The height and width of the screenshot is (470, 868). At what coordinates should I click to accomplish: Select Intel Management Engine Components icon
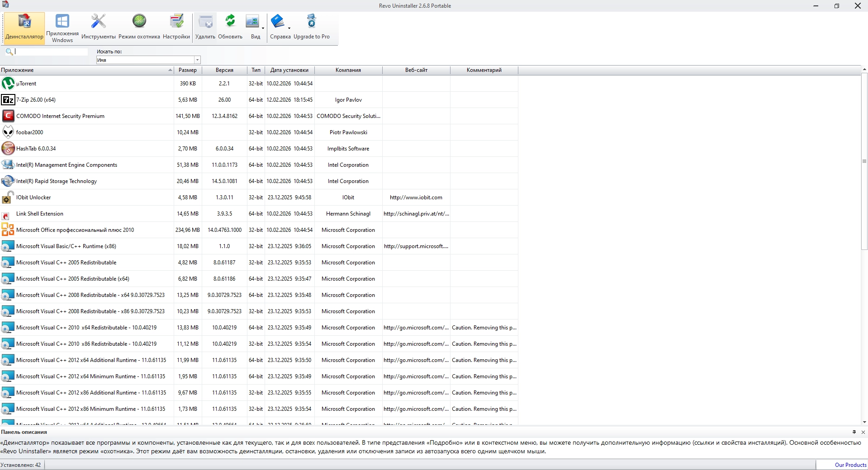[8, 165]
